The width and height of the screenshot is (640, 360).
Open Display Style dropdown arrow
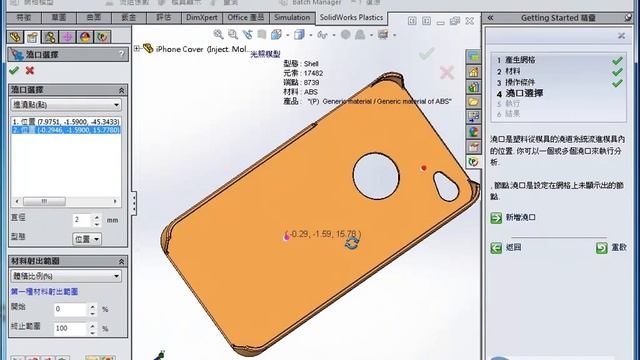(x=311, y=36)
